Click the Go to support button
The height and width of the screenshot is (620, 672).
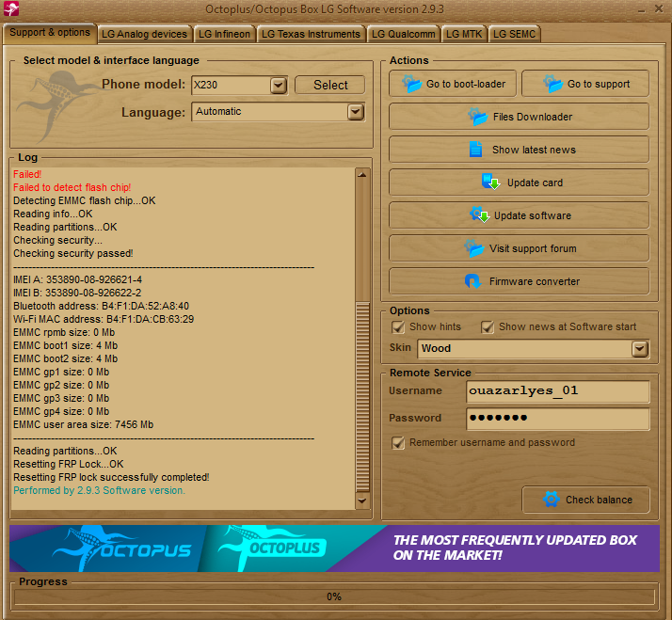coord(585,84)
